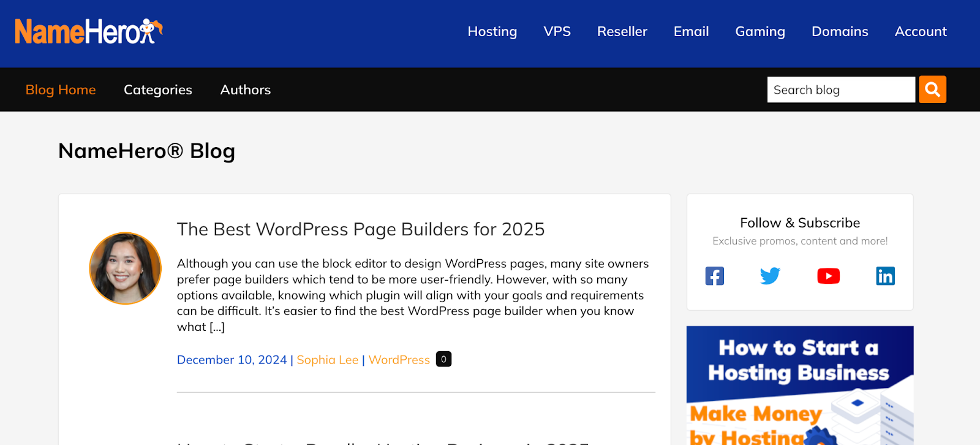Open the Account menu item
Screen dimensions: 980x445
click(x=921, y=31)
